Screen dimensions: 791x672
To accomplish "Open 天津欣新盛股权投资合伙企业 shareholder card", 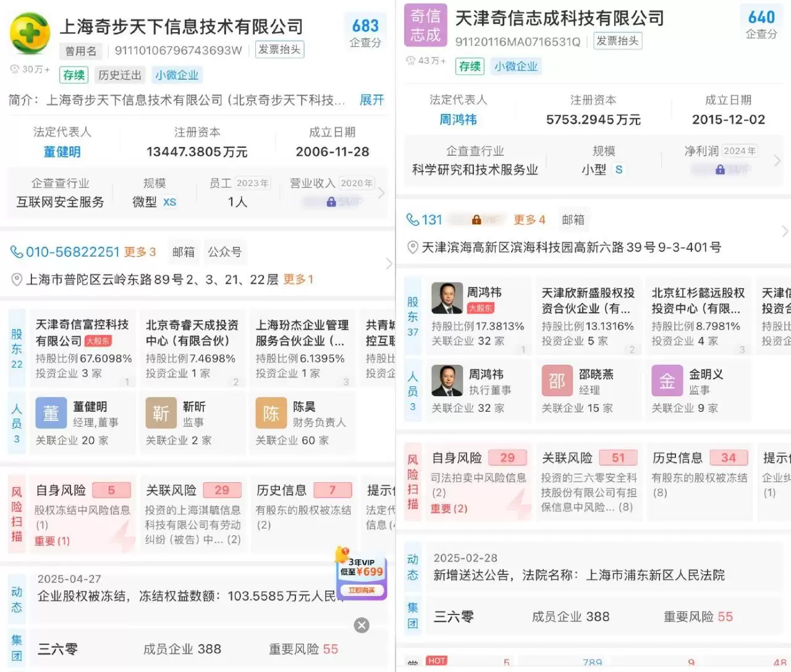I will pyautogui.click(x=588, y=316).
